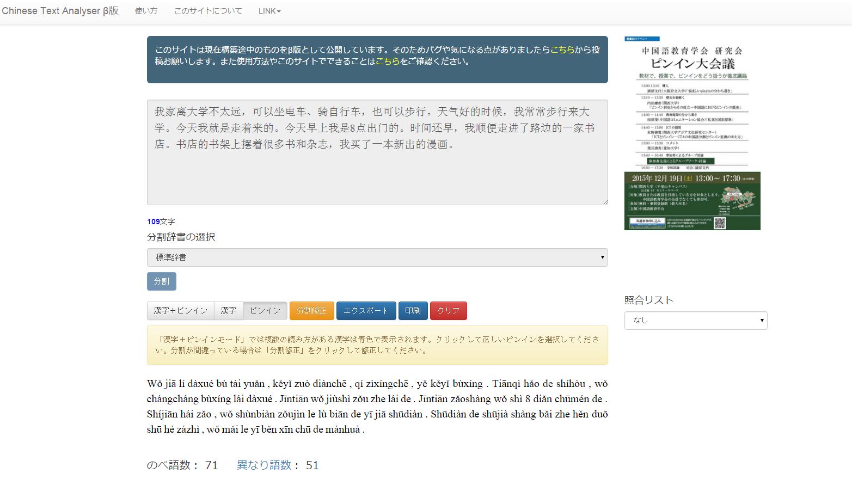
Task: Click the 分割辞書の選択 label
Action: click(181, 237)
